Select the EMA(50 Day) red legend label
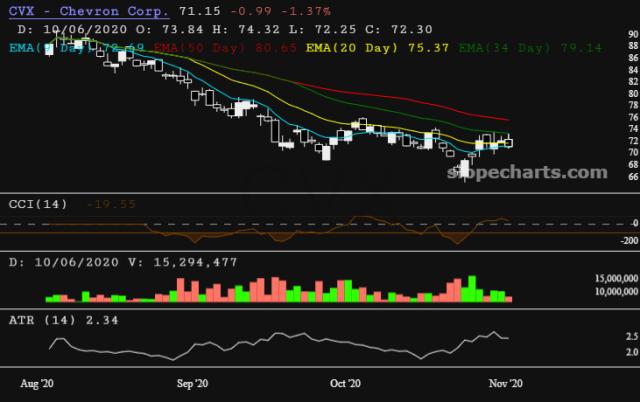The image size is (640, 402). (x=248, y=46)
